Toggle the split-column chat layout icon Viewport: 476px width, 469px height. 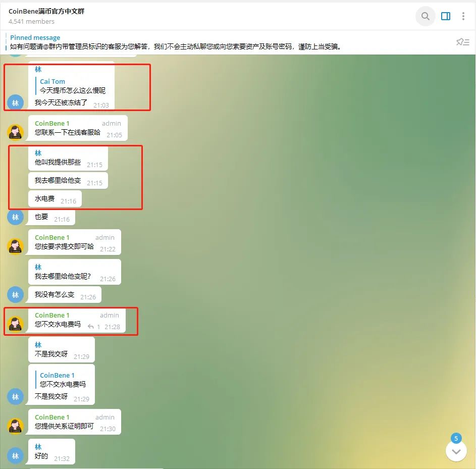[x=445, y=16]
